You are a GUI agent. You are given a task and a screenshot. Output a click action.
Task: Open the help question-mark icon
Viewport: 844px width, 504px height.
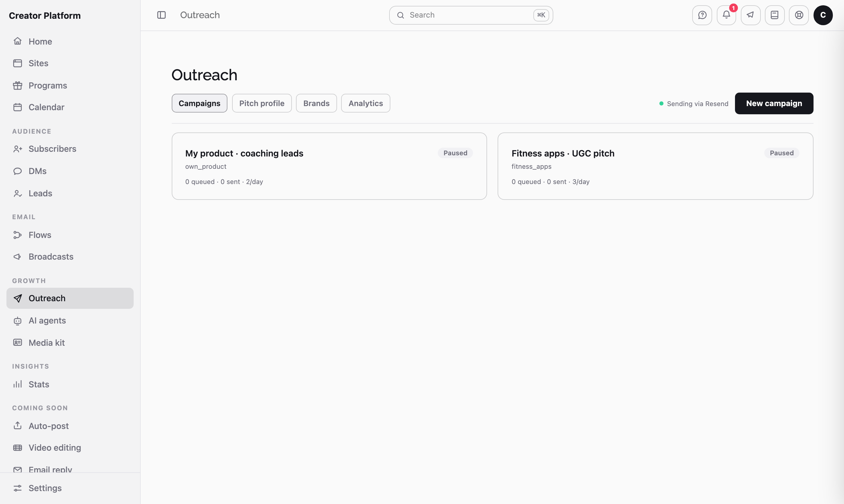pyautogui.click(x=702, y=15)
